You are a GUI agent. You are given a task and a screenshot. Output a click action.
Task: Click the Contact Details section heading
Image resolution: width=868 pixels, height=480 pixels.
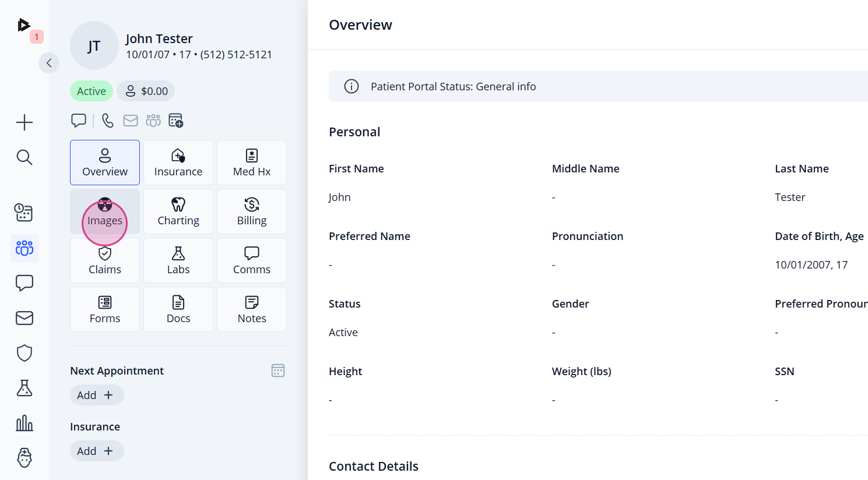pos(374,466)
